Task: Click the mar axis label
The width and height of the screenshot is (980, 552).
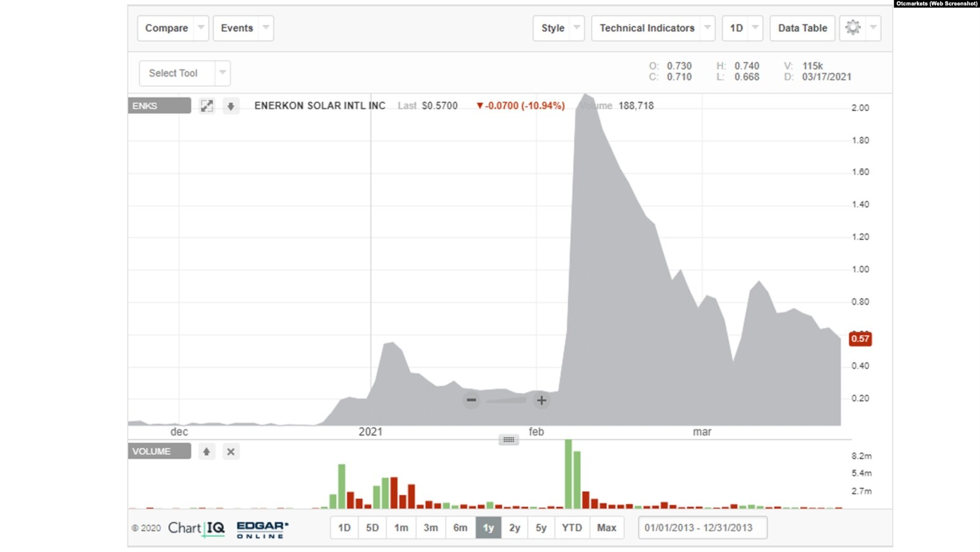Action: [702, 432]
